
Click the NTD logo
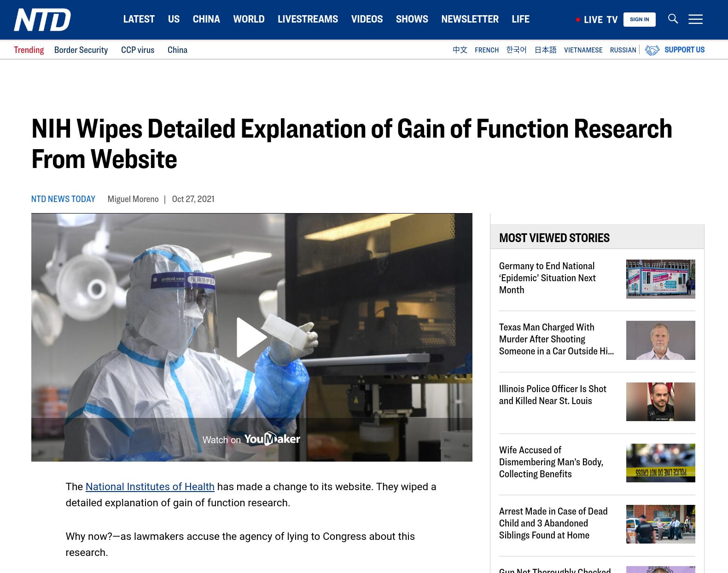click(42, 19)
